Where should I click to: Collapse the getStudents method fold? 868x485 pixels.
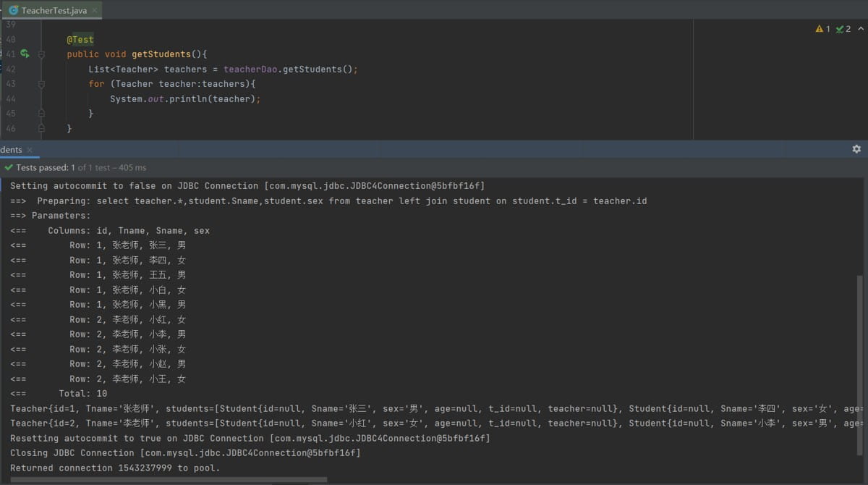(41, 54)
